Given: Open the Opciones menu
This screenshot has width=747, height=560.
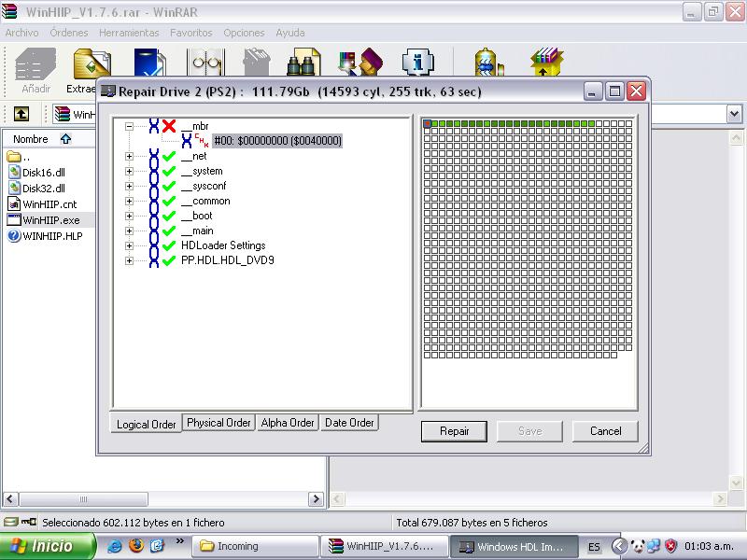Looking at the screenshot, I should click(x=244, y=33).
